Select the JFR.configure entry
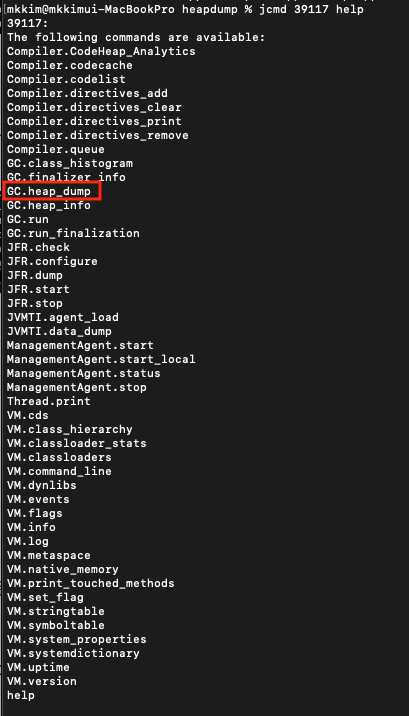The width and height of the screenshot is (409, 716). [x=52, y=261]
